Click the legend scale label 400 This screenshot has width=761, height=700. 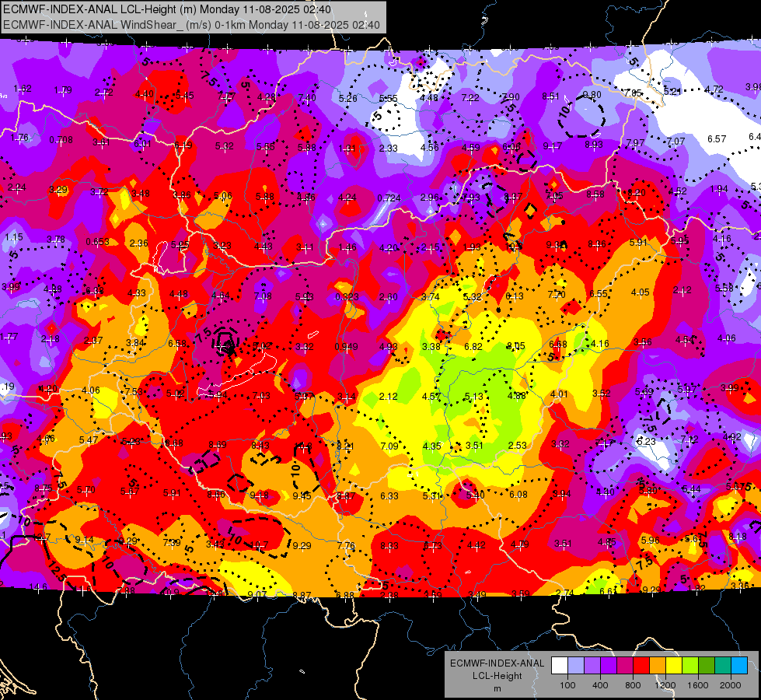600,685
